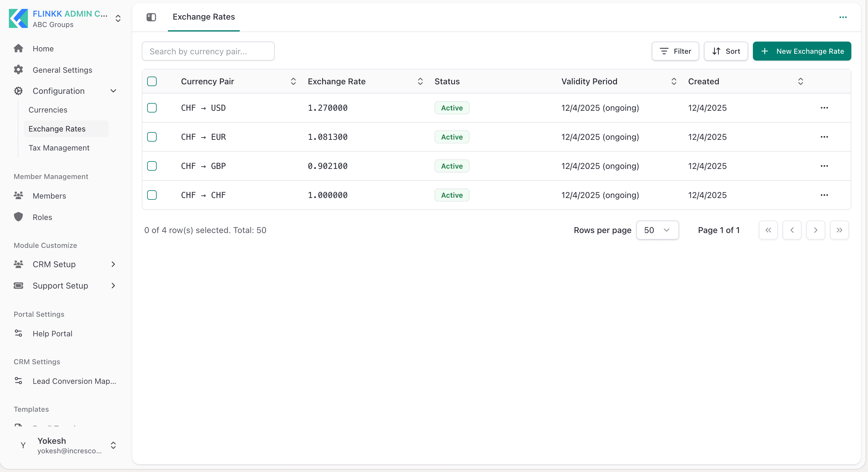Click the Flinkk logo icon
This screenshot has height=472, width=868.
pos(18,18)
